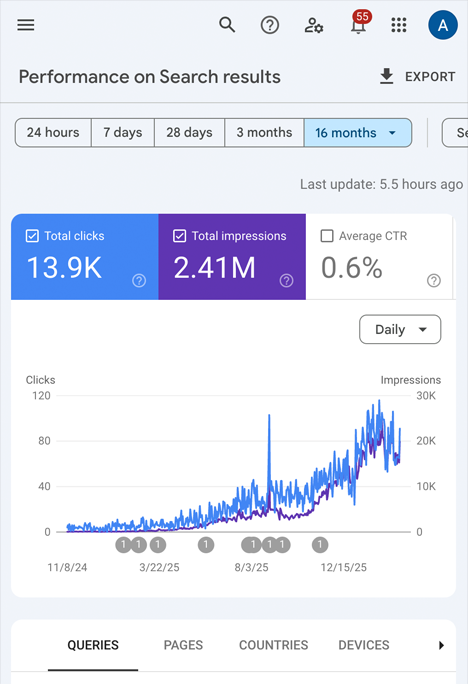This screenshot has height=684, width=468.
Task: Uncheck the Total impressions checkbox
Action: (180, 236)
